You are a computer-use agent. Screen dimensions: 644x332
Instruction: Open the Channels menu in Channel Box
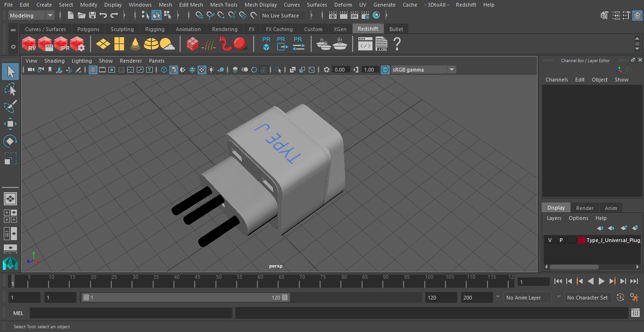556,80
